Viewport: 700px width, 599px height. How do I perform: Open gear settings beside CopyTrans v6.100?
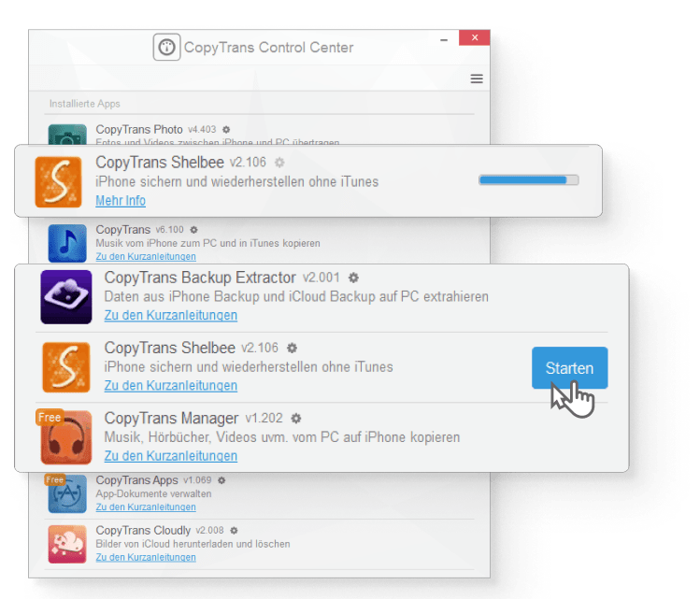193,230
